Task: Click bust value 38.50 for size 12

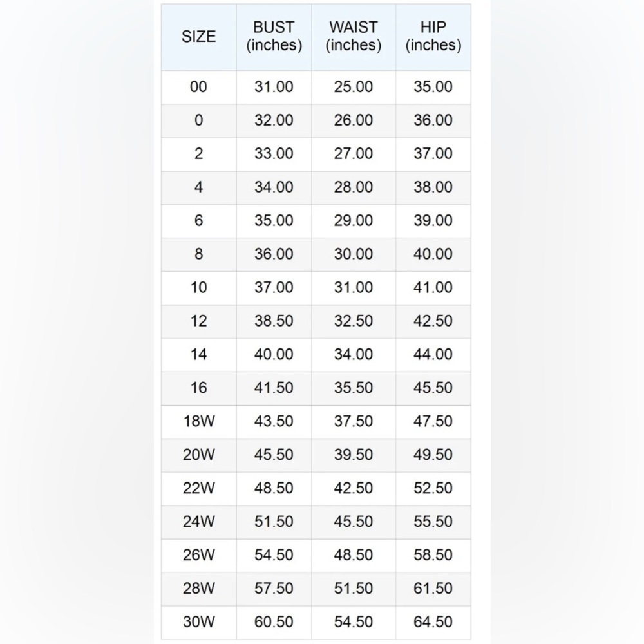Action: click(274, 321)
